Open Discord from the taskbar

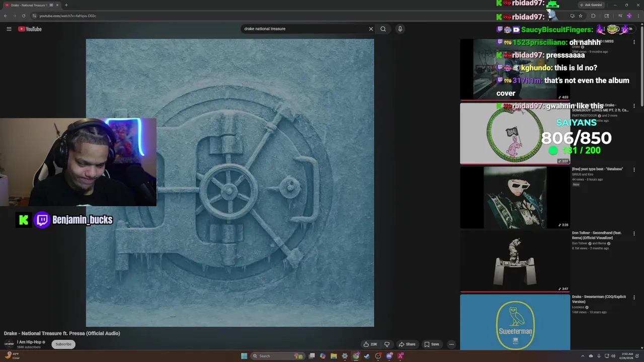pyautogui.click(x=389, y=356)
